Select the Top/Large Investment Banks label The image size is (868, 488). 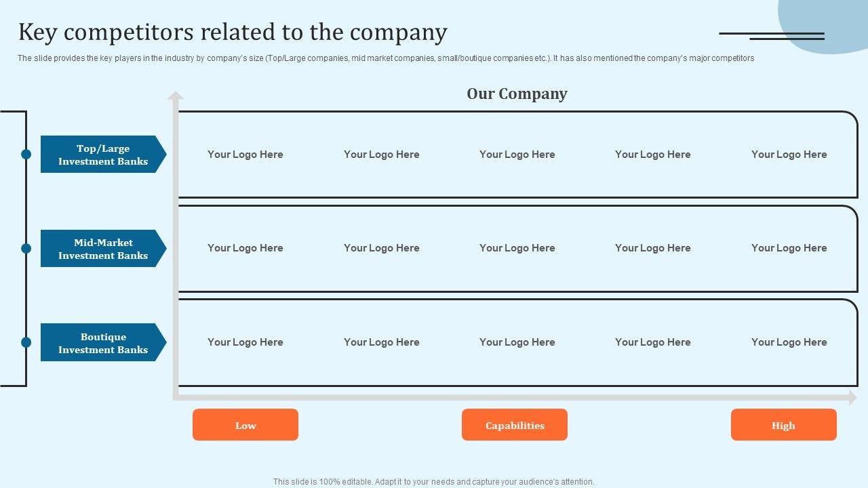pos(103,155)
